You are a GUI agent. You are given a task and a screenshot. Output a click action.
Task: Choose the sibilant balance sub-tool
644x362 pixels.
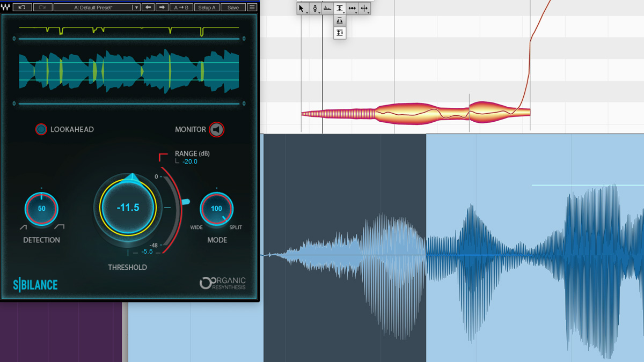pyautogui.click(x=340, y=33)
